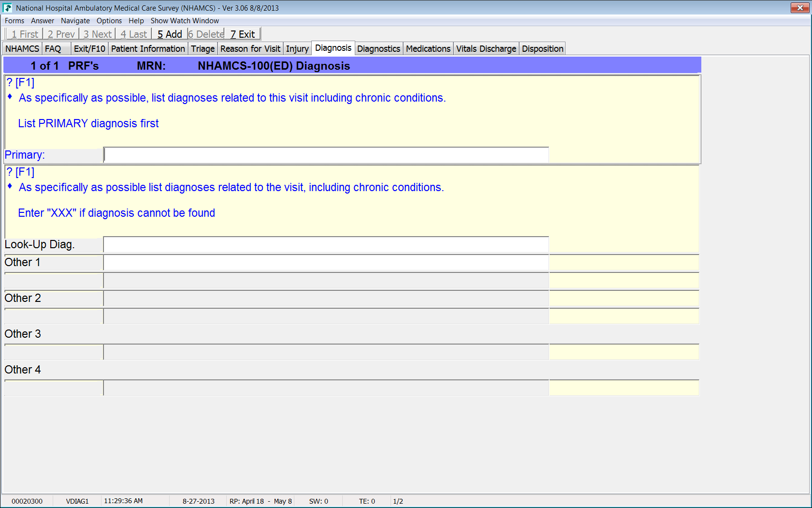Image resolution: width=812 pixels, height=508 pixels.
Task: Open the Answer menu
Action: [43, 21]
